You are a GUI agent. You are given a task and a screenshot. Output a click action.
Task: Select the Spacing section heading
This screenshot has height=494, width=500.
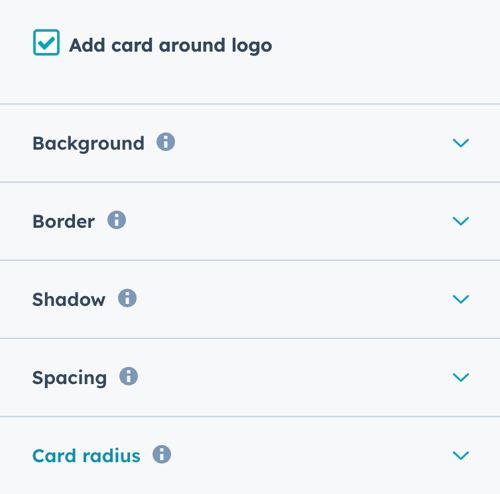point(70,378)
